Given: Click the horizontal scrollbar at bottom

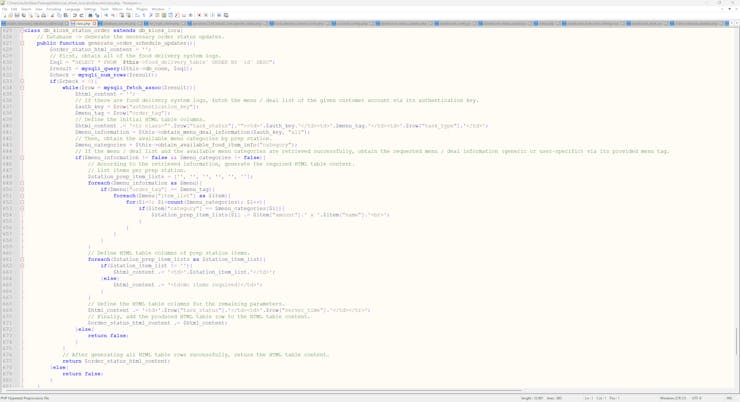Looking at the screenshot, I should pos(262,391).
